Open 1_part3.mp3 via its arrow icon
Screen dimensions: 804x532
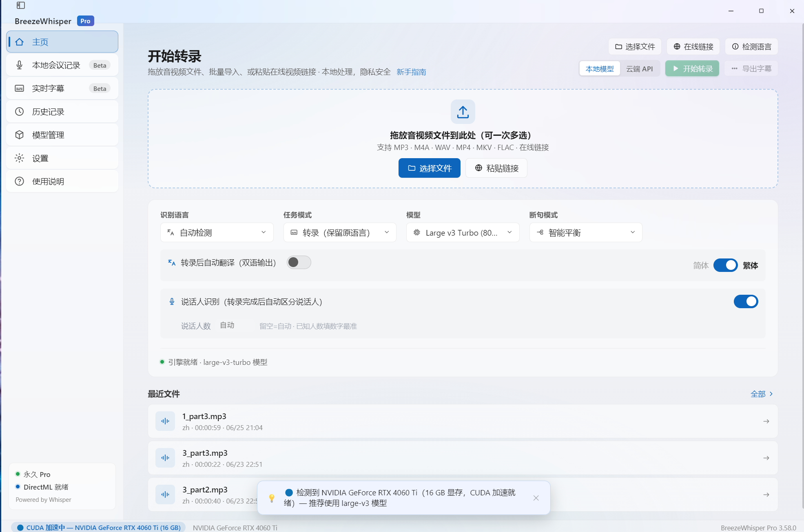766,421
